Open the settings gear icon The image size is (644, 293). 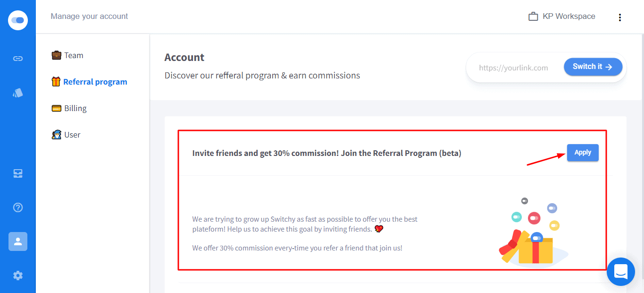[x=18, y=276]
